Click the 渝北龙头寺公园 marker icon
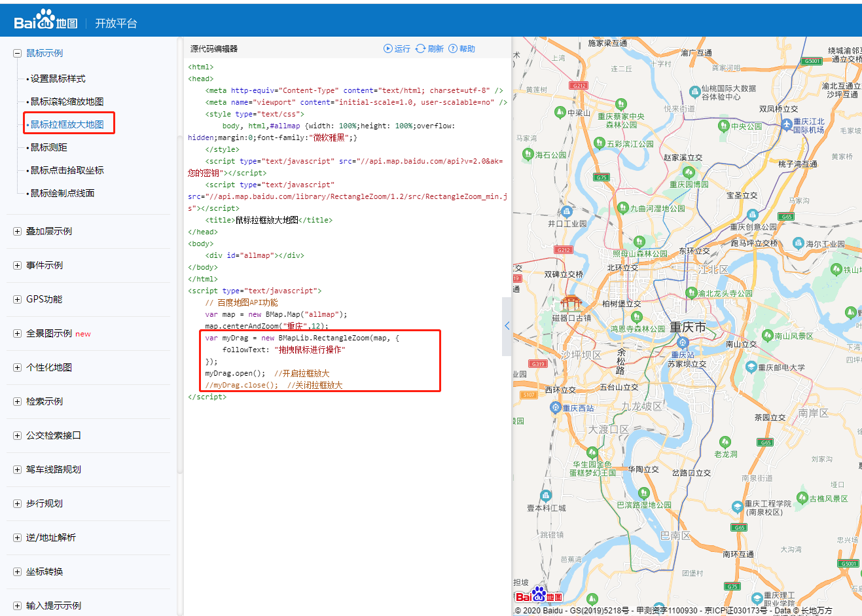Image resolution: width=862 pixels, height=616 pixels. tap(691, 293)
